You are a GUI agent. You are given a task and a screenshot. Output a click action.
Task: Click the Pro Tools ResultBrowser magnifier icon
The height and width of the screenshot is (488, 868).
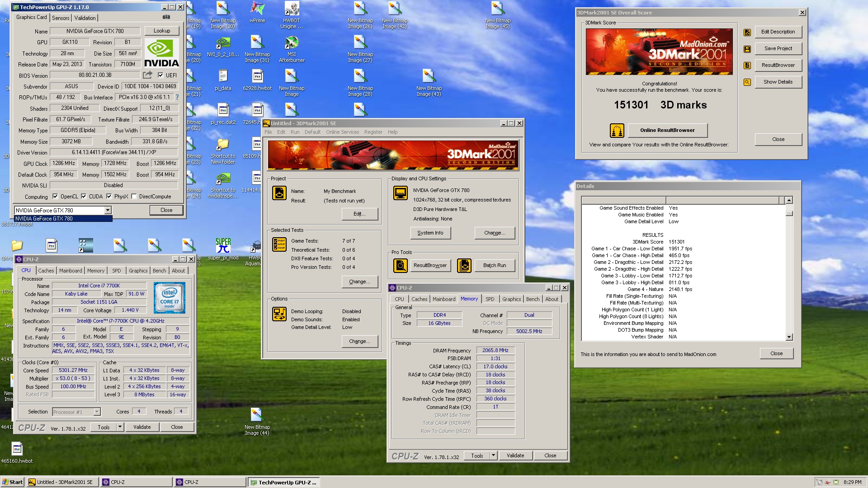[401, 265]
